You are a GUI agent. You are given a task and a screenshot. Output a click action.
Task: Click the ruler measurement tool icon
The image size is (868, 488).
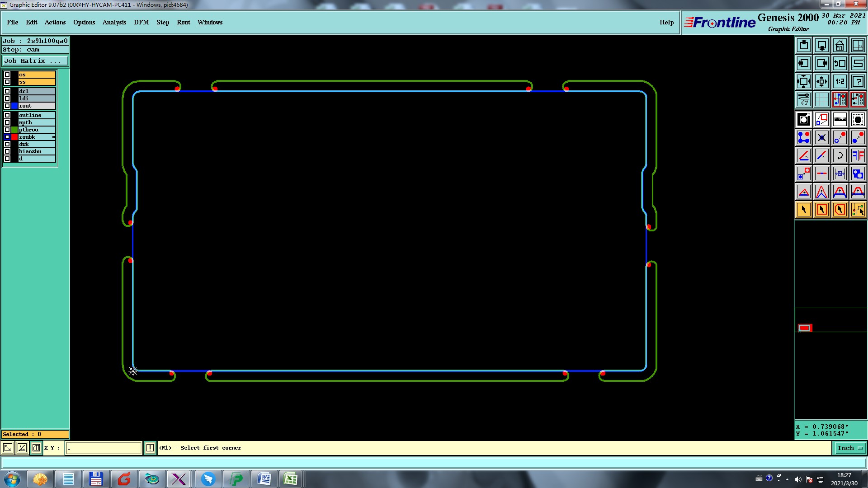click(x=840, y=119)
